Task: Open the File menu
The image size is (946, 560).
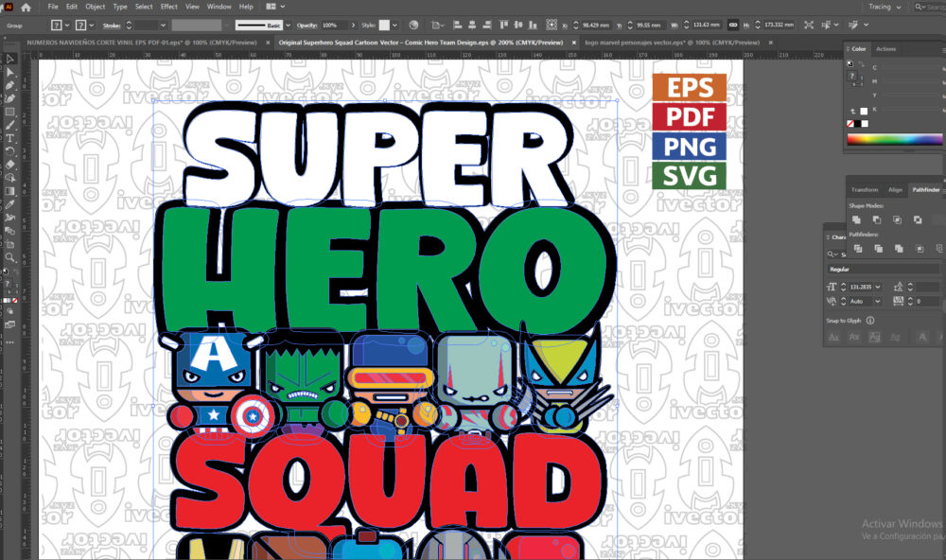Action: (53, 7)
